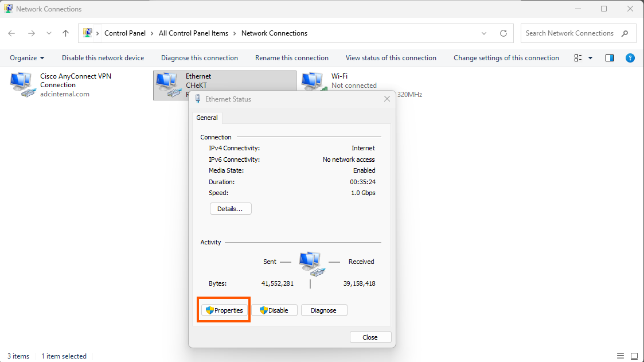The height and width of the screenshot is (362, 644).
Task: Click the IPv4 Connectivity value Internet
Action: click(x=363, y=148)
